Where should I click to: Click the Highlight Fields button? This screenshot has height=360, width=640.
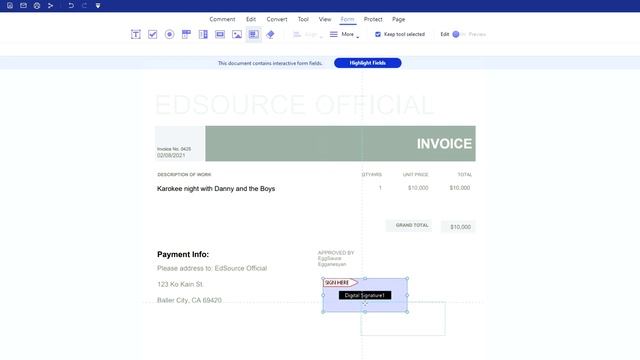367,63
